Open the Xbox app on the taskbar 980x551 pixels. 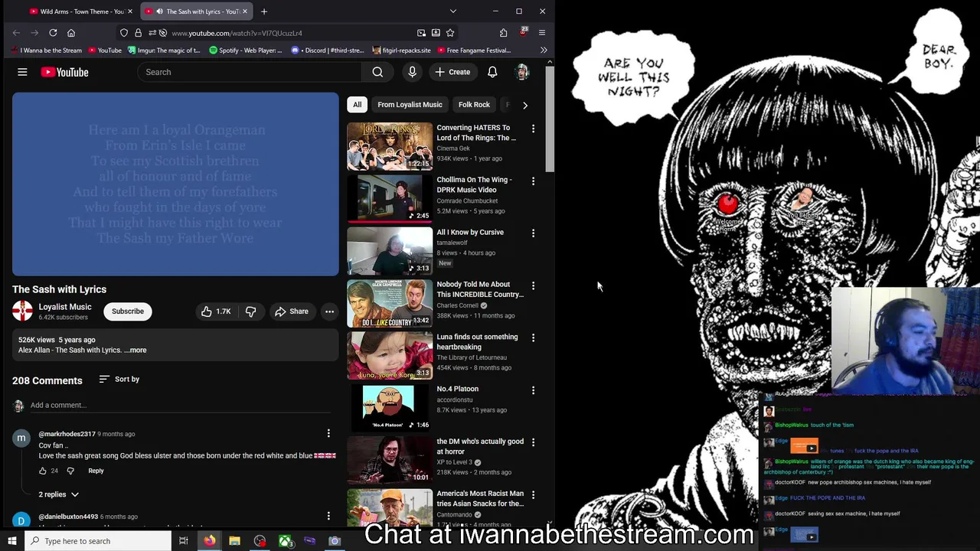(x=285, y=541)
